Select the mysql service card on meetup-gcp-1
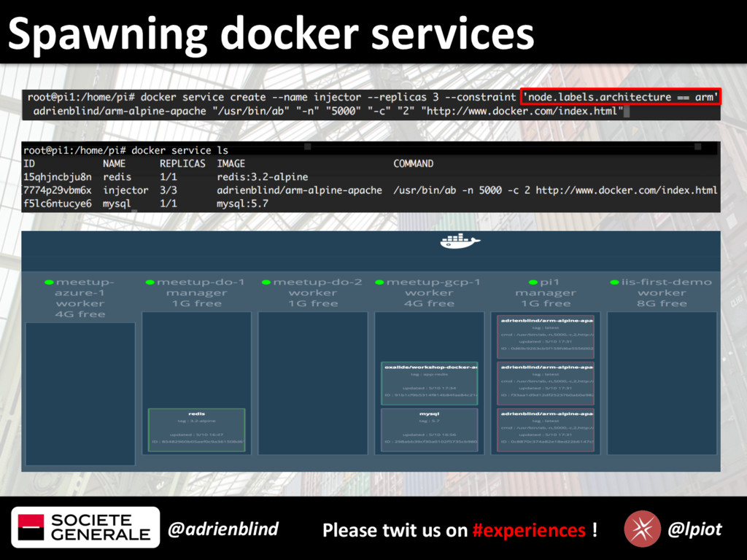Viewport: 747px width, 560px height. 429,429
